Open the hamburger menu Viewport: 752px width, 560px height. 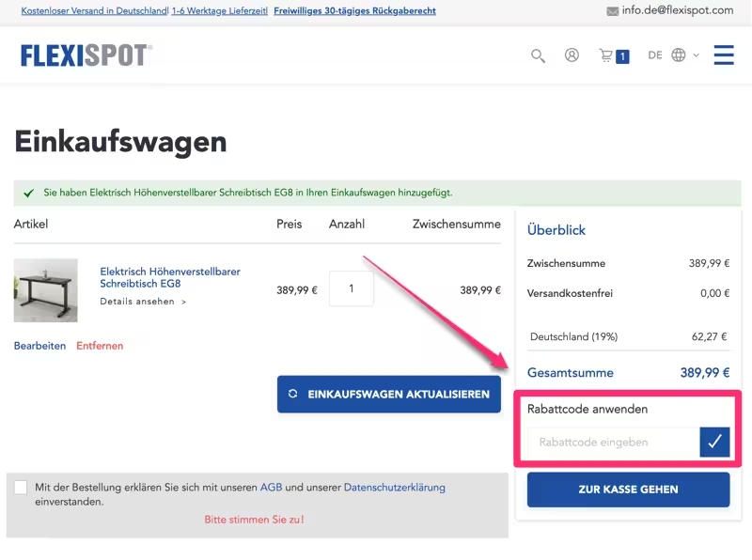point(723,55)
